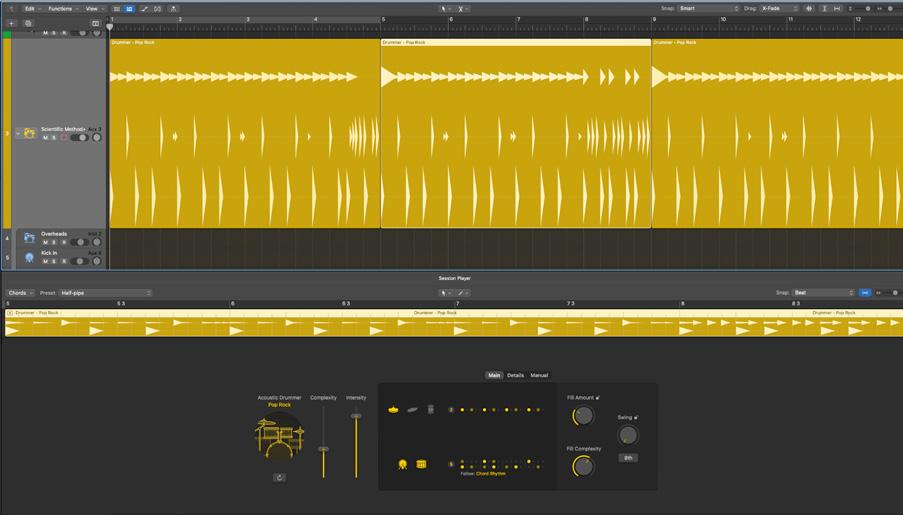Adjust the Fill Amount knob
The width and height of the screenshot is (903, 515).
pyautogui.click(x=583, y=415)
